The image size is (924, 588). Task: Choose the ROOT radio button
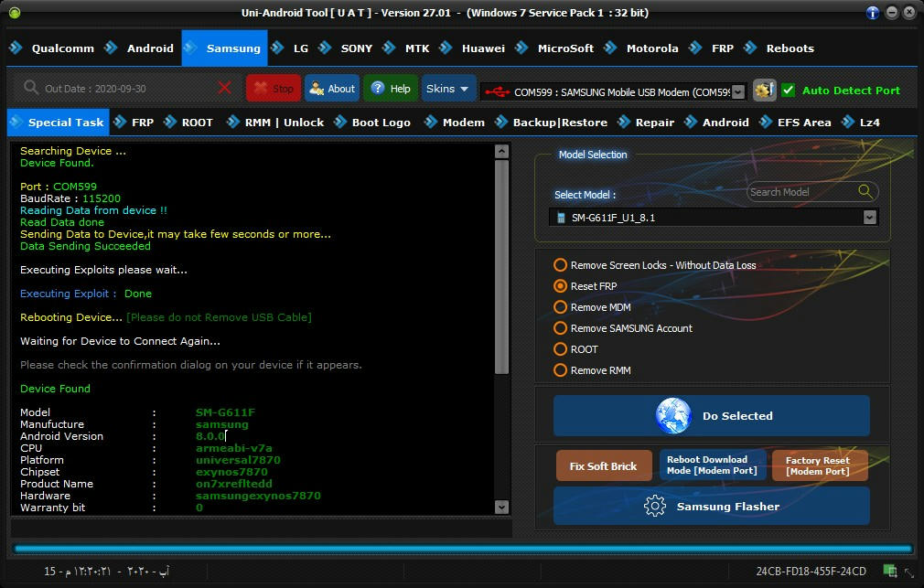tap(560, 349)
